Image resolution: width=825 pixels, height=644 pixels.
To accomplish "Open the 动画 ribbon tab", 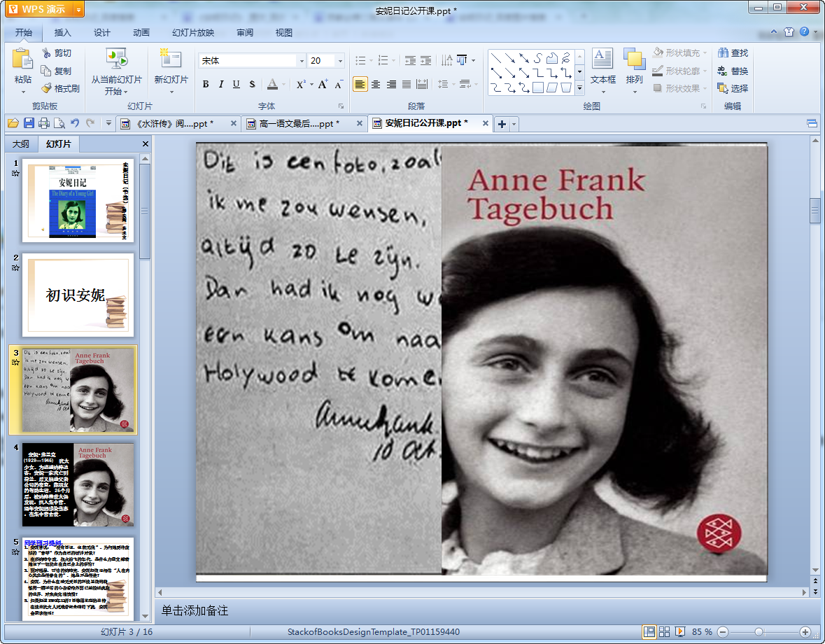I will click(141, 33).
